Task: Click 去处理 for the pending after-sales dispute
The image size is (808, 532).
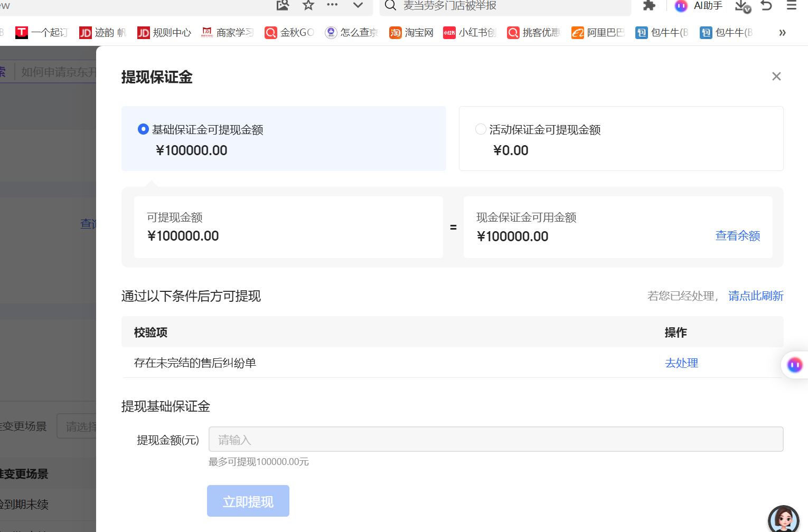Action: 681,363
